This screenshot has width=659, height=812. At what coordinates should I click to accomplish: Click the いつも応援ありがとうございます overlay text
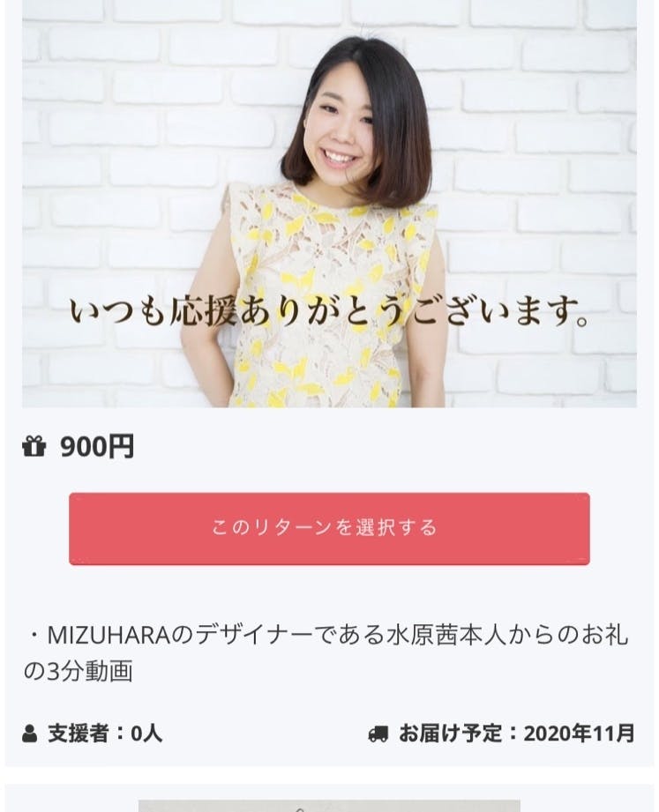pyautogui.click(x=329, y=312)
